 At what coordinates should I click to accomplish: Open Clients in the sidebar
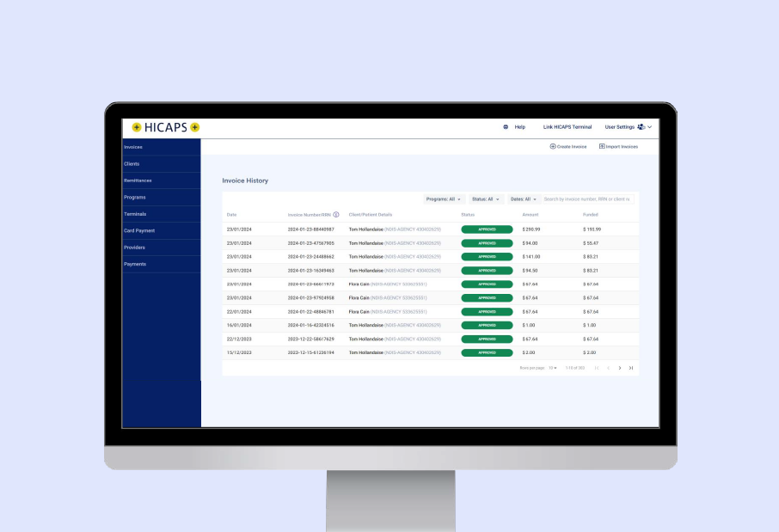point(132,163)
